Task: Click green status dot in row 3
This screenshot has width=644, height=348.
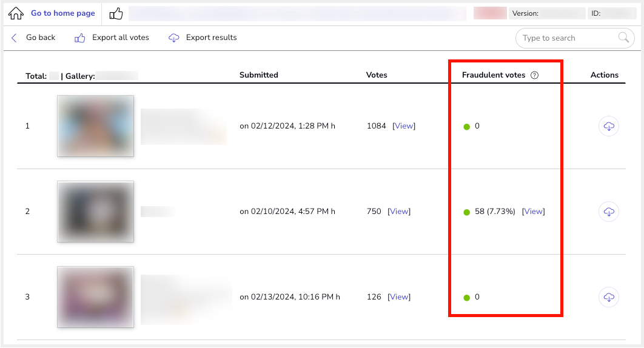Action: (x=466, y=298)
